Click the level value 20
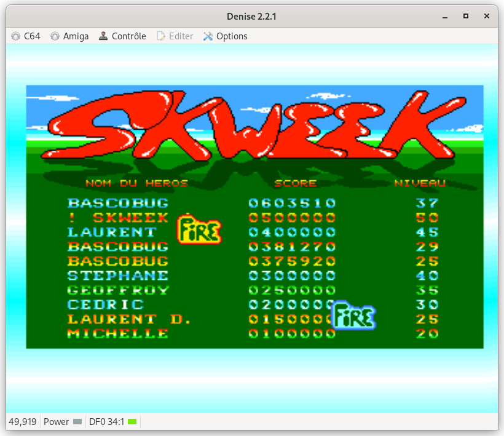The width and height of the screenshot is (504, 436). 427,333
